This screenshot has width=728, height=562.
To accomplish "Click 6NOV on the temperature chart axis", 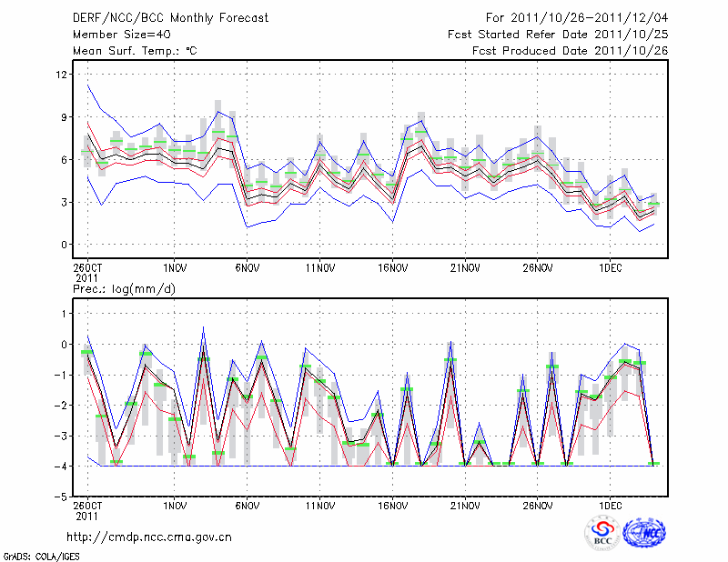I will (247, 269).
